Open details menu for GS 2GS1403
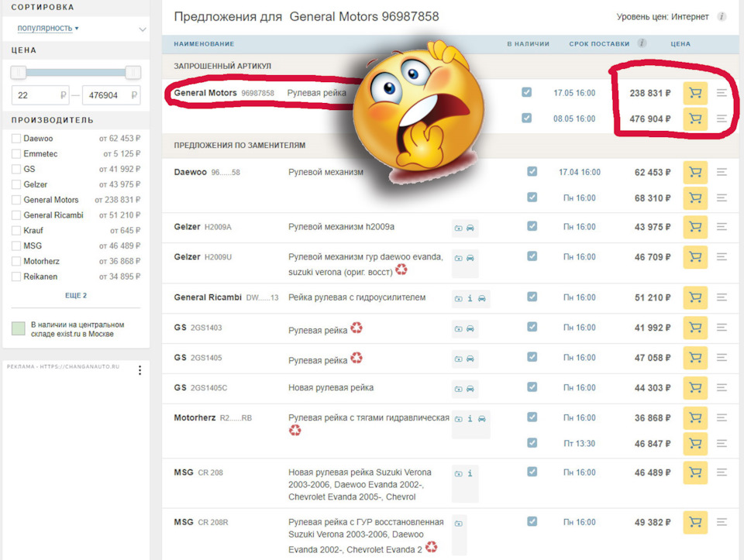The width and height of the screenshot is (744, 560). click(x=722, y=327)
